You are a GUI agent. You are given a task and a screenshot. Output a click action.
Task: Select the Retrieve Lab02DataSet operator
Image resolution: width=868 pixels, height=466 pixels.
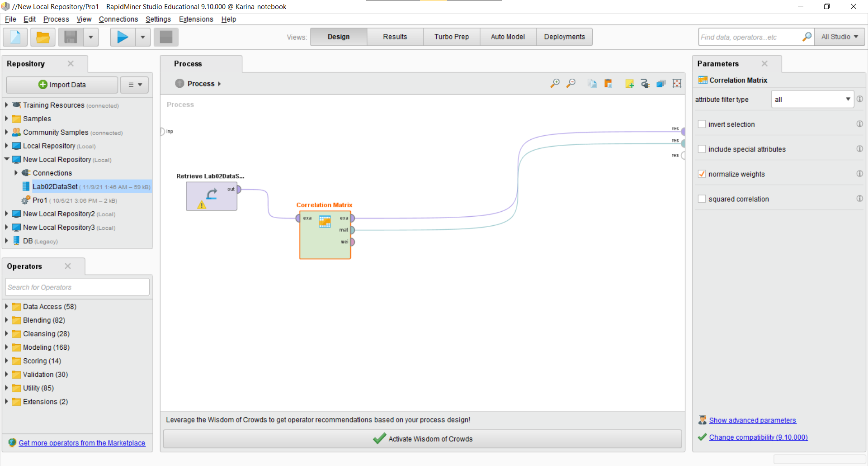(x=212, y=196)
